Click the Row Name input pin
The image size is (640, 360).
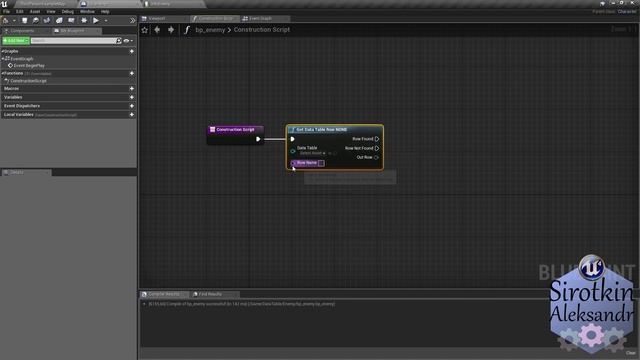pyautogui.click(x=293, y=163)
